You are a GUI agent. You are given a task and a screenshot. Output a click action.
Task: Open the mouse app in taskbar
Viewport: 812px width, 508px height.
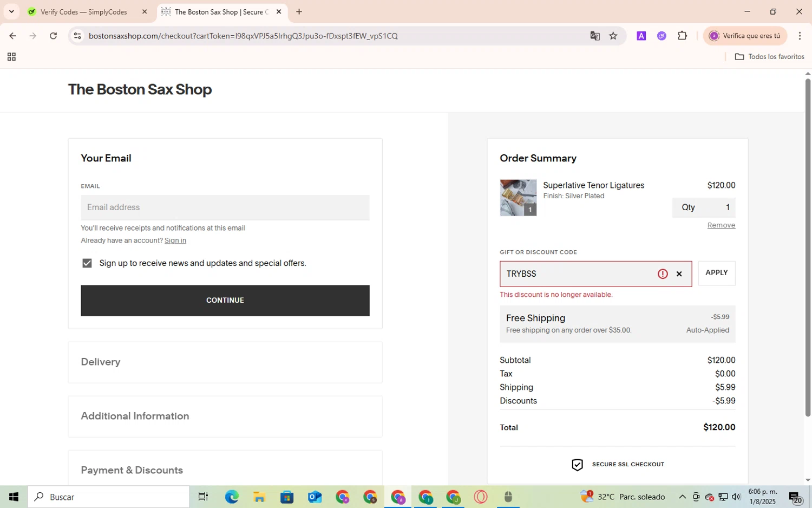[x=508, y=497]
